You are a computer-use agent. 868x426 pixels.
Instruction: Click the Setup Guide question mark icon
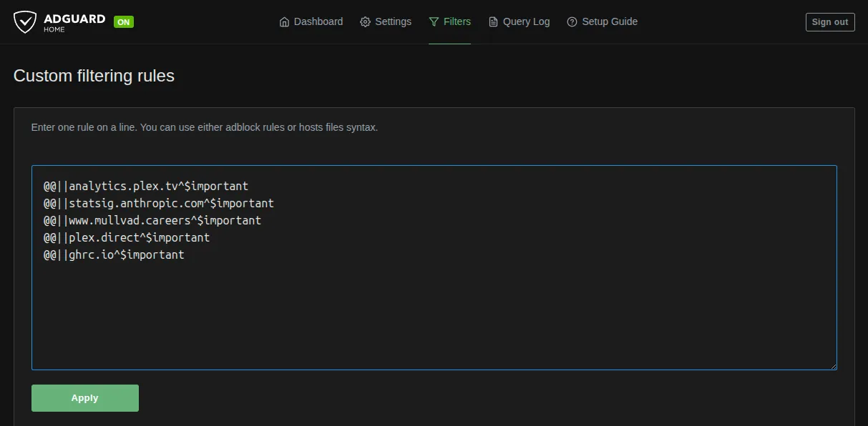tap(572, 21)
